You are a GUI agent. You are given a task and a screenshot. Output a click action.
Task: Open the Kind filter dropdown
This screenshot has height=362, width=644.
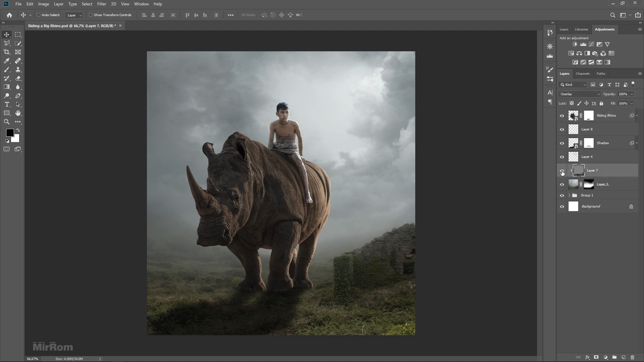point(574,84)
